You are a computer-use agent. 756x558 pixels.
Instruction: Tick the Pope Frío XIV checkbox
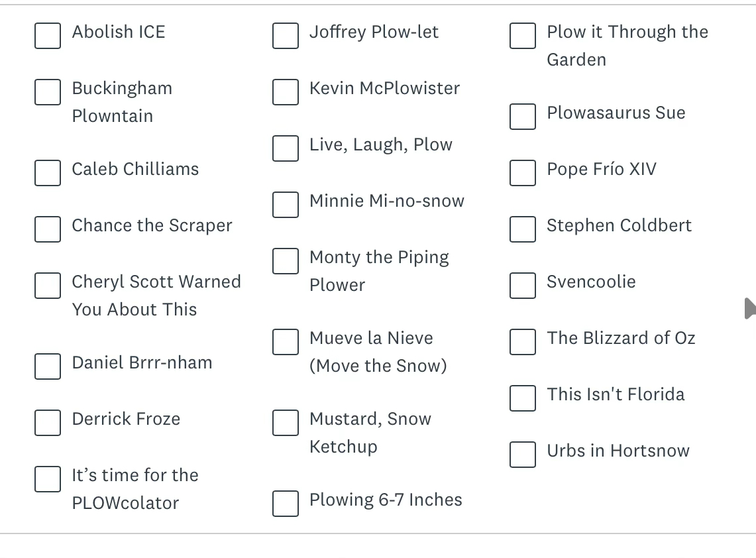523,173
